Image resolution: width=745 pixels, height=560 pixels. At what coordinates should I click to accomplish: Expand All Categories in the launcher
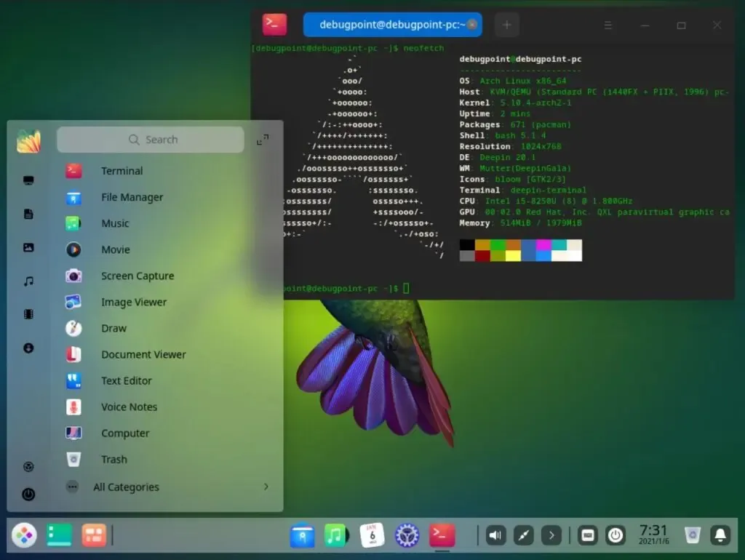pyautogui.click(x=125, y=487)
